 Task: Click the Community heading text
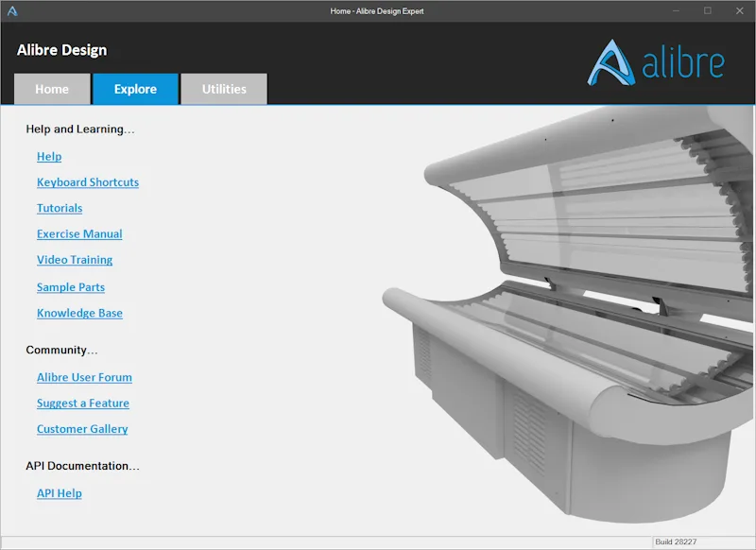[x=61, y=350]
